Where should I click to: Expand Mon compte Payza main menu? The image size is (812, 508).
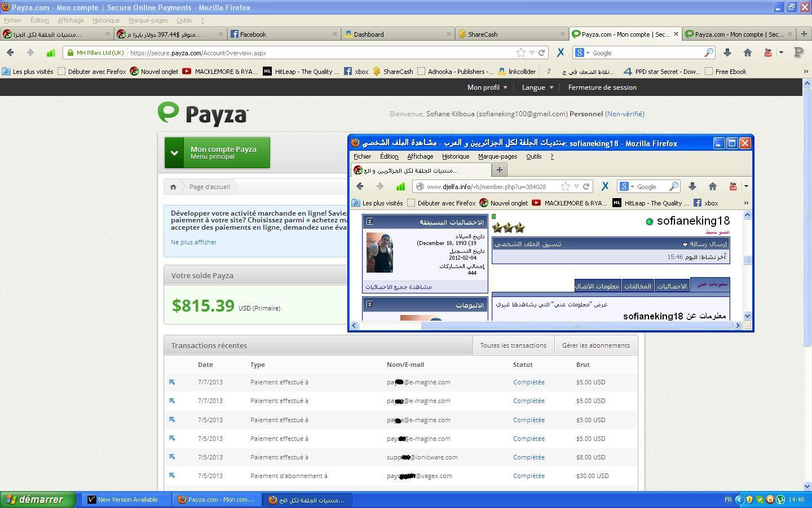pyautogui.click(x=217, y=152)
